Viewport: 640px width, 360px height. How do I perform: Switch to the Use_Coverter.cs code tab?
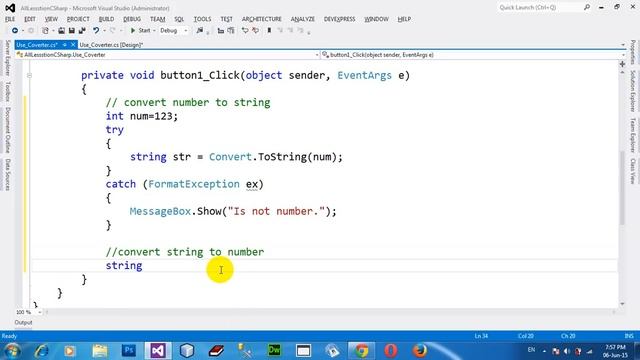tap(37, 45)
